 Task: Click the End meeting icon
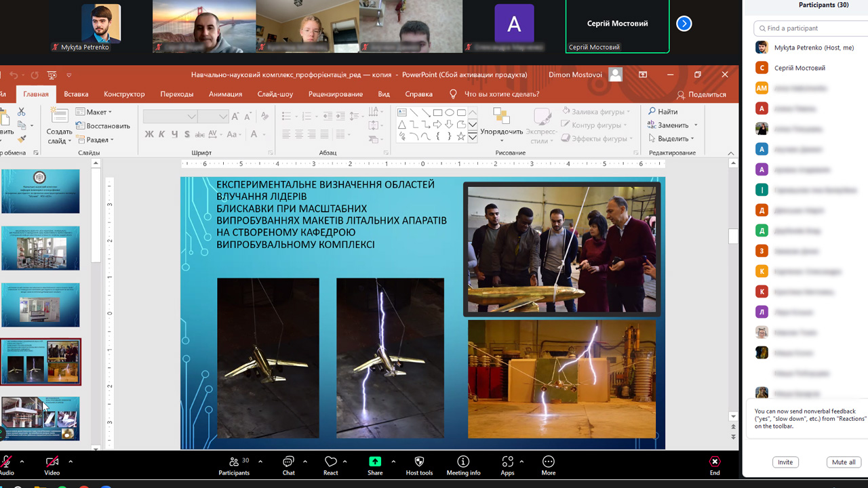(715, 462)
